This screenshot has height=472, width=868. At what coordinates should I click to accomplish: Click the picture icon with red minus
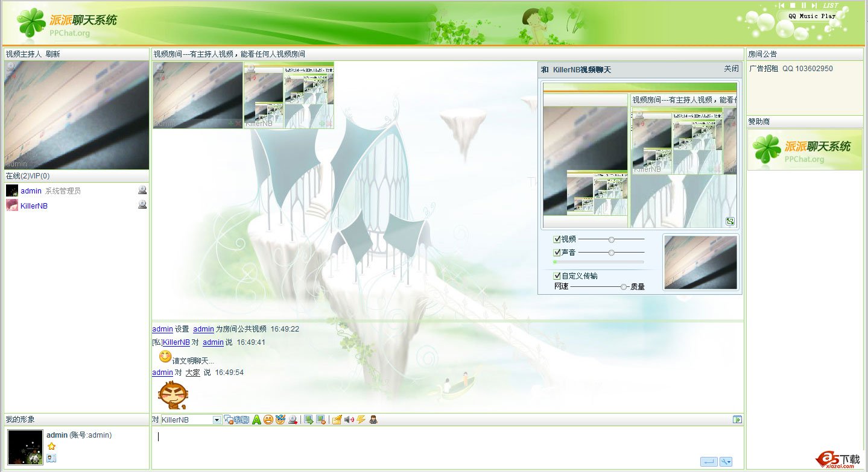point(321,420)
